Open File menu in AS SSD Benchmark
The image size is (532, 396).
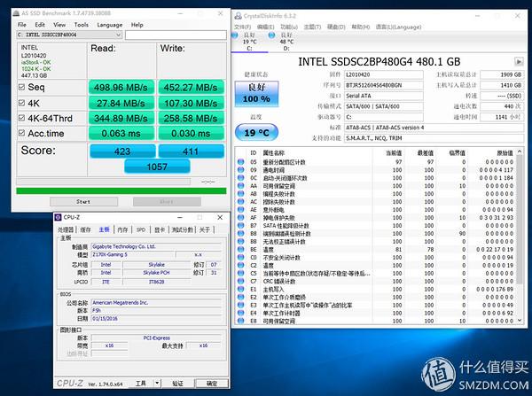click(x=22, y=25)
